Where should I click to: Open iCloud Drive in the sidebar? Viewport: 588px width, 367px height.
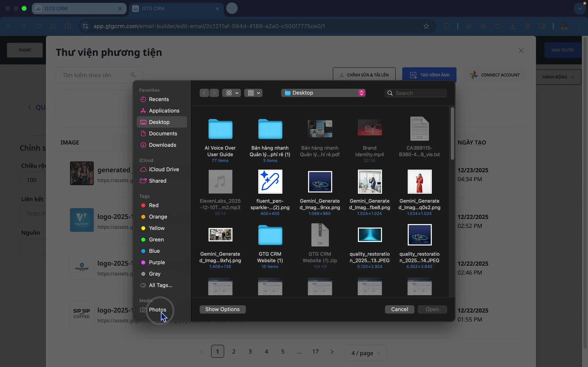pos(164,169)
